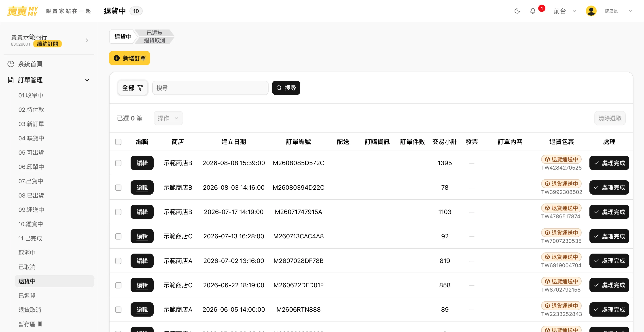Click 退貨運送中 badge for TW7007230535
Image resolution: width=644 pixels, height=332 pixels.
[561, 233]
